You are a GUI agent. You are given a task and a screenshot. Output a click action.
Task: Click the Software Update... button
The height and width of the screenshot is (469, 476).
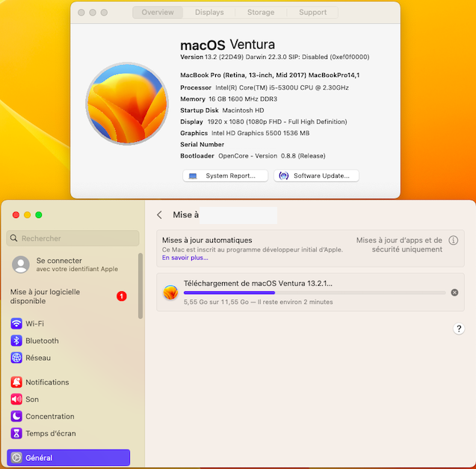316,176
